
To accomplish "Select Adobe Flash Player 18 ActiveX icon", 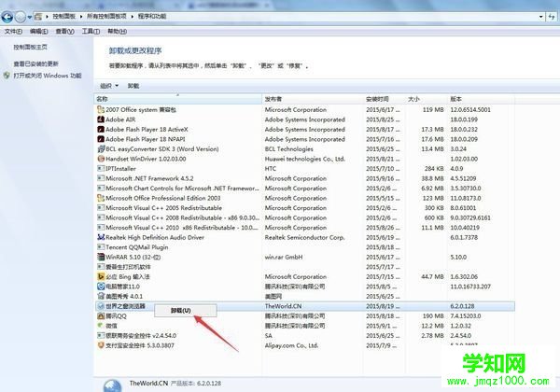I will point(101,129).
